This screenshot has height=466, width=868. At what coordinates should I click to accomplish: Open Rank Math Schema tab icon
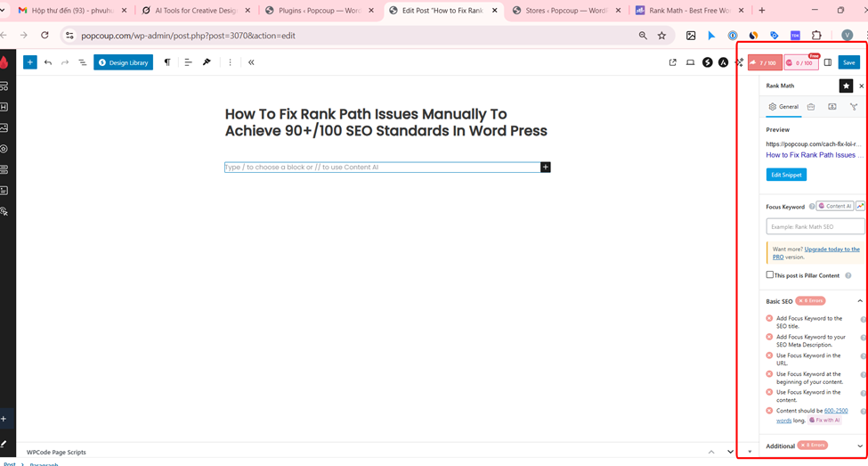click(x=832, y=107)
